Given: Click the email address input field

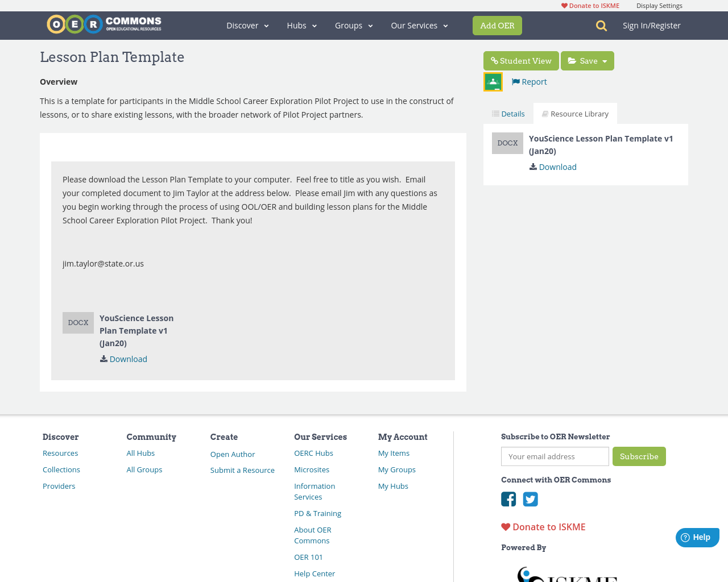Looking at the screenshot, I should [555, 456].
